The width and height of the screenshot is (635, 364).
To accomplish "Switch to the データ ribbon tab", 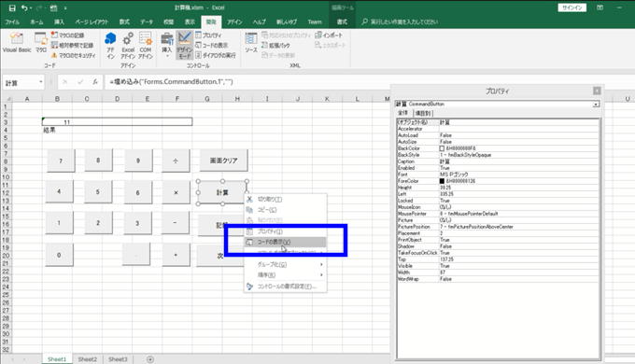I will (x=147, y=21).
